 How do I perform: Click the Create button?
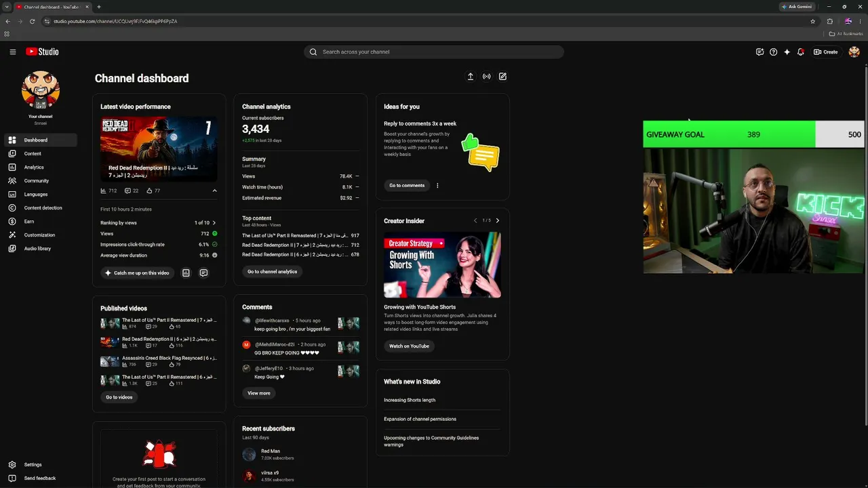[826, 52]
